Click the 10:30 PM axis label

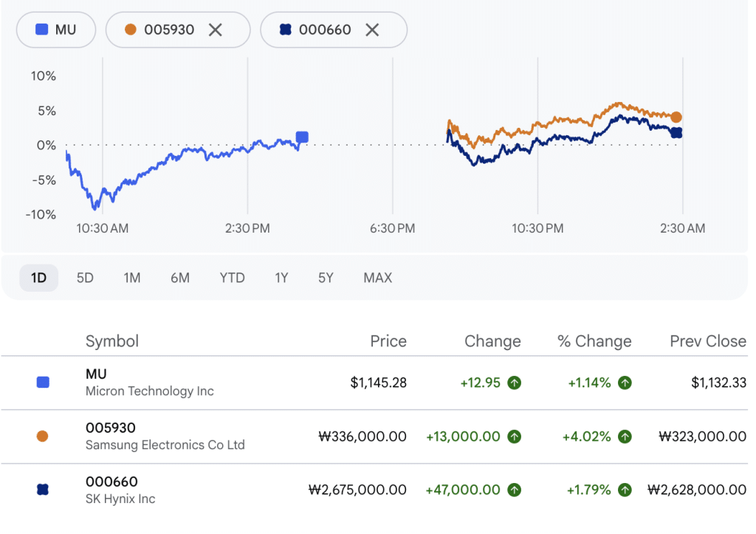pos(537,228)
